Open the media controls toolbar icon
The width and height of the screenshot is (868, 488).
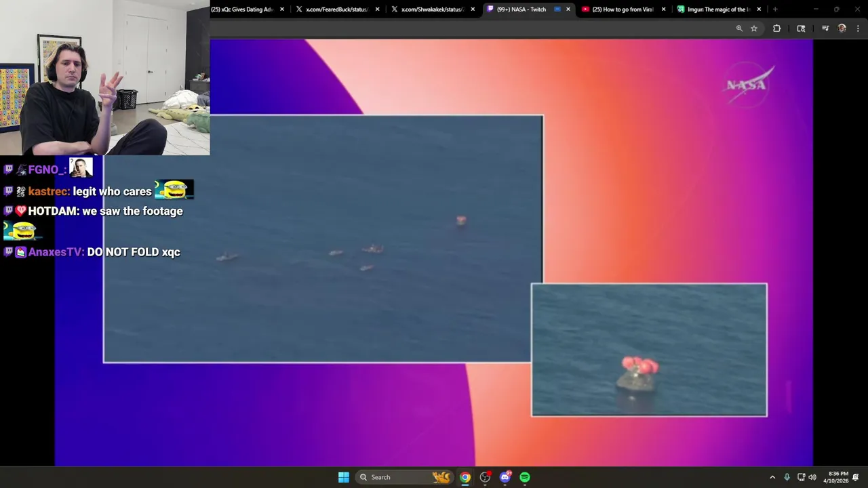click(825, 28)
